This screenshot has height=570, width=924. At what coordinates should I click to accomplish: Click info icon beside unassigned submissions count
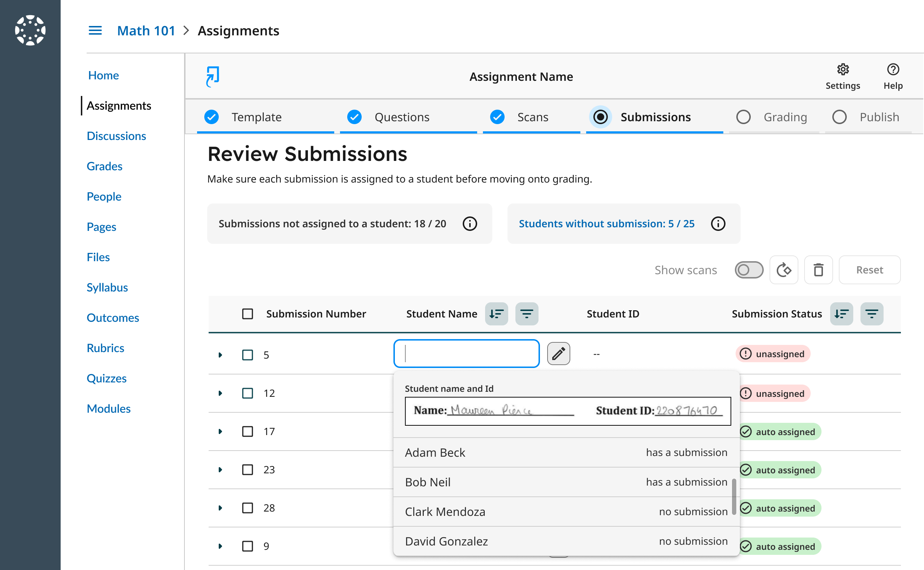[x=470, y=224]
